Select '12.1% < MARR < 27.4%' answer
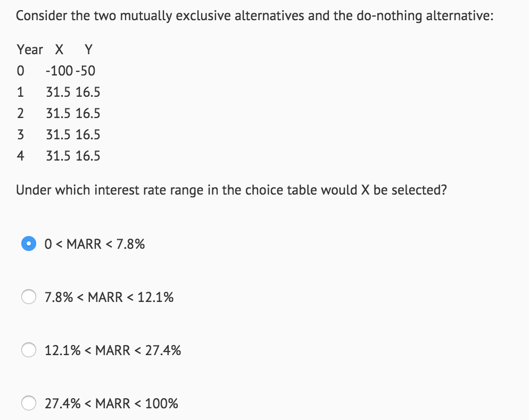The height and width of the screenshot is (420, 529). [29, 350]
